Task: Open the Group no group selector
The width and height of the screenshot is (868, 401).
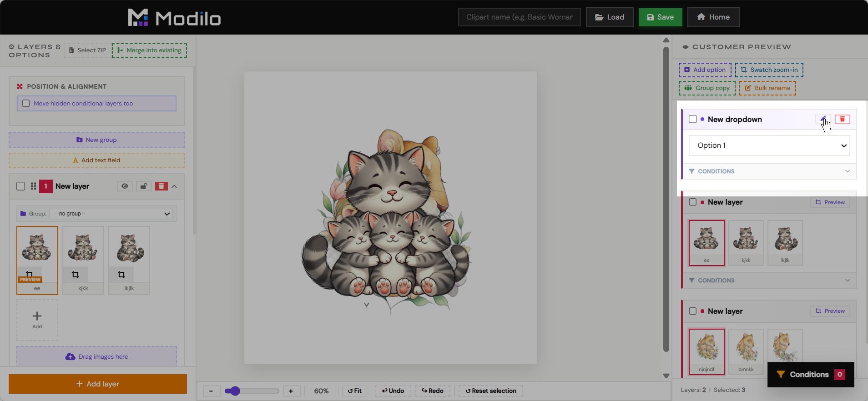Action: click(112, 214)
